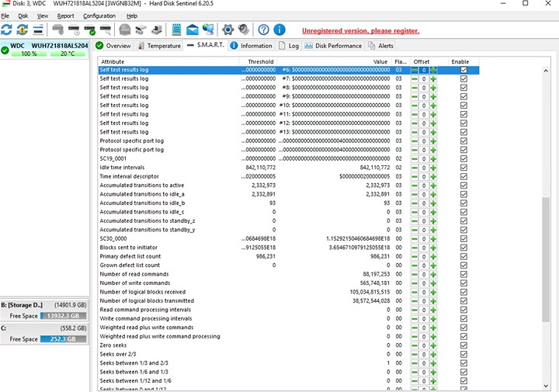Click the disk with clock test icon
Image resolution: width=559 pixels, height=392 pixels.
point(75,29)
